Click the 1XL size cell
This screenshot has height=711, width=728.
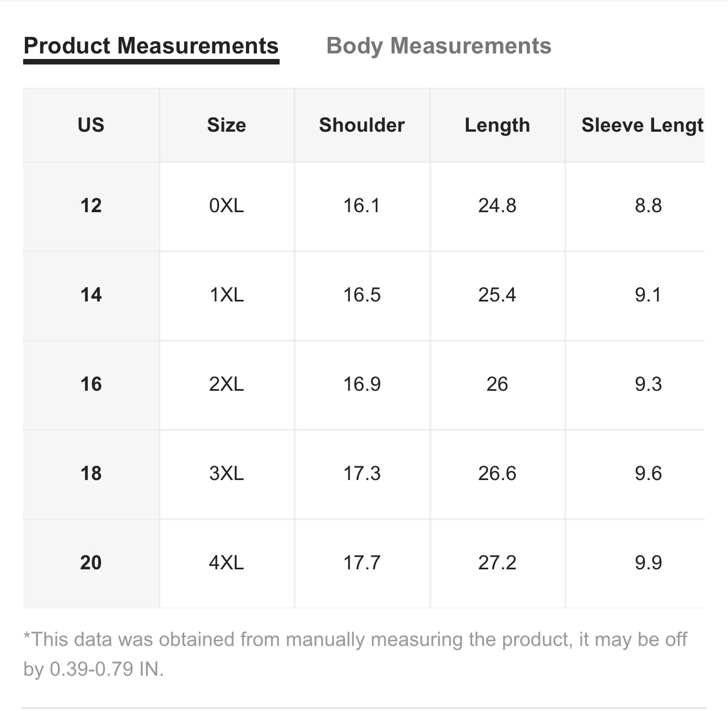[x=227, y=295]
